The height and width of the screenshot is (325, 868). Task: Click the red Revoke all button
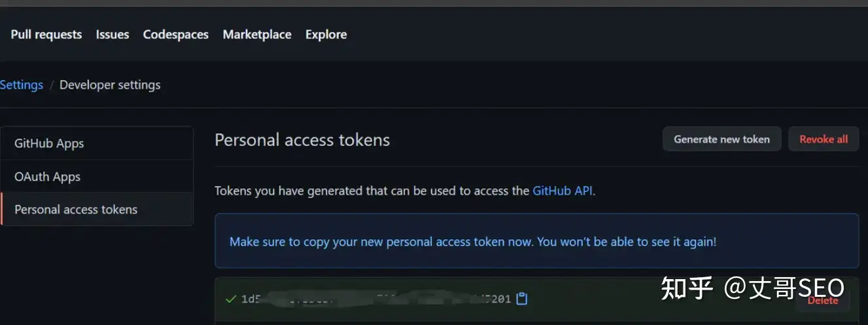[823, 139]
